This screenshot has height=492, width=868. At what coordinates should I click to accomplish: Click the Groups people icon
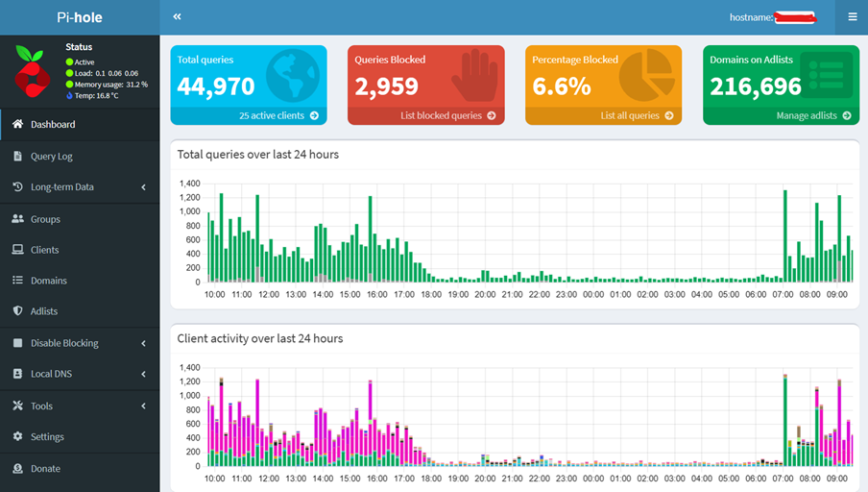[x=17, y=219]
